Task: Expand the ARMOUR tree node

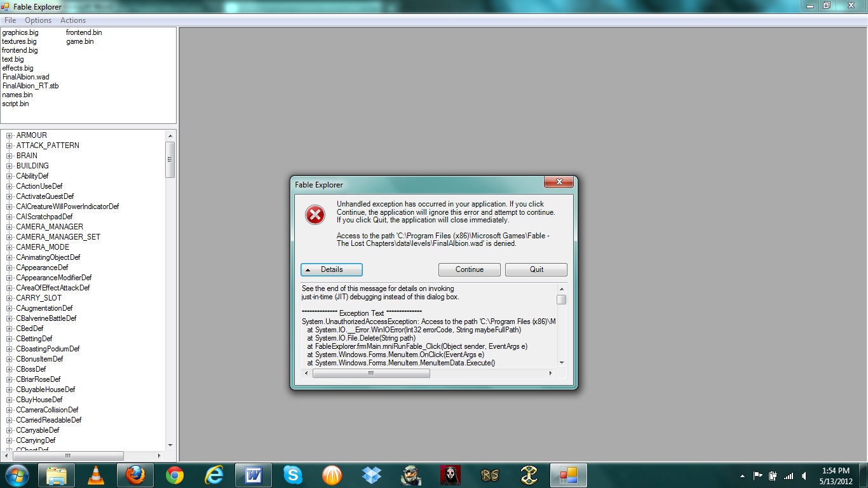Action: tap(10, 135)
